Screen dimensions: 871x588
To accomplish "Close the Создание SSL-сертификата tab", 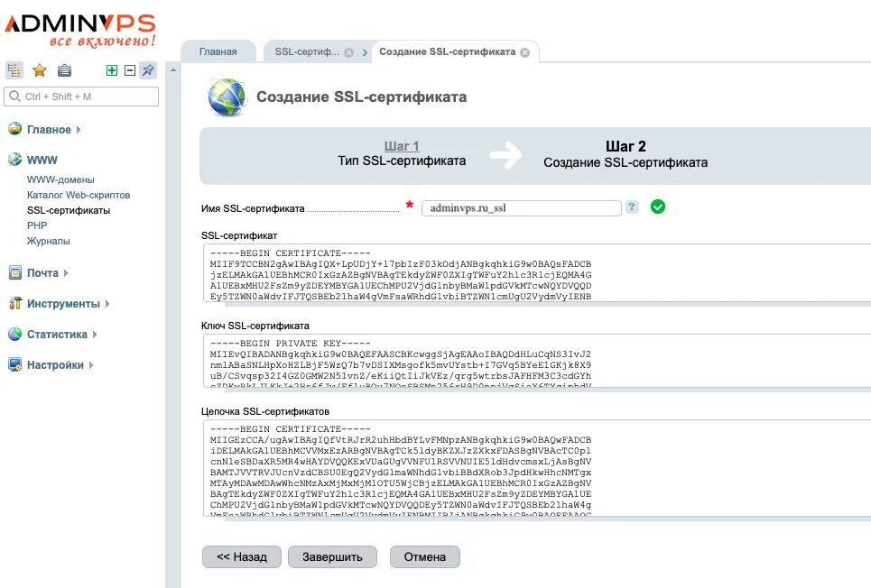I will (525, 52).
